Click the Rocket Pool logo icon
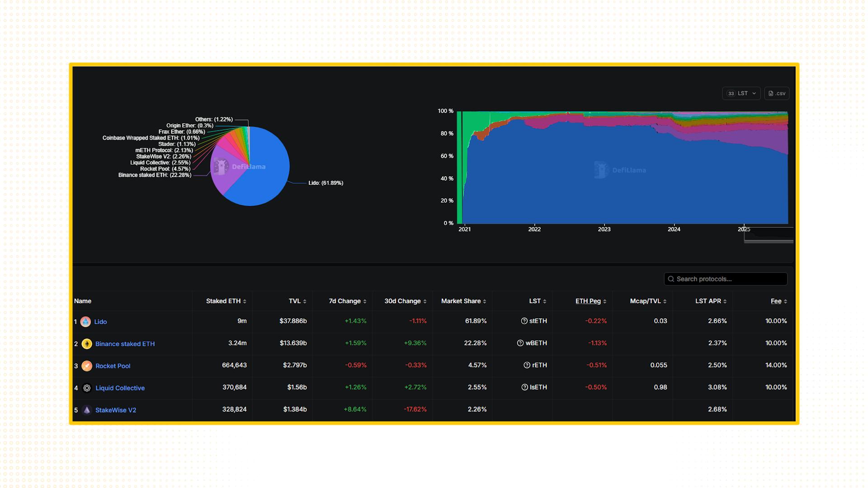The height and width of the screenshot is (488, 868). [87, 366]
